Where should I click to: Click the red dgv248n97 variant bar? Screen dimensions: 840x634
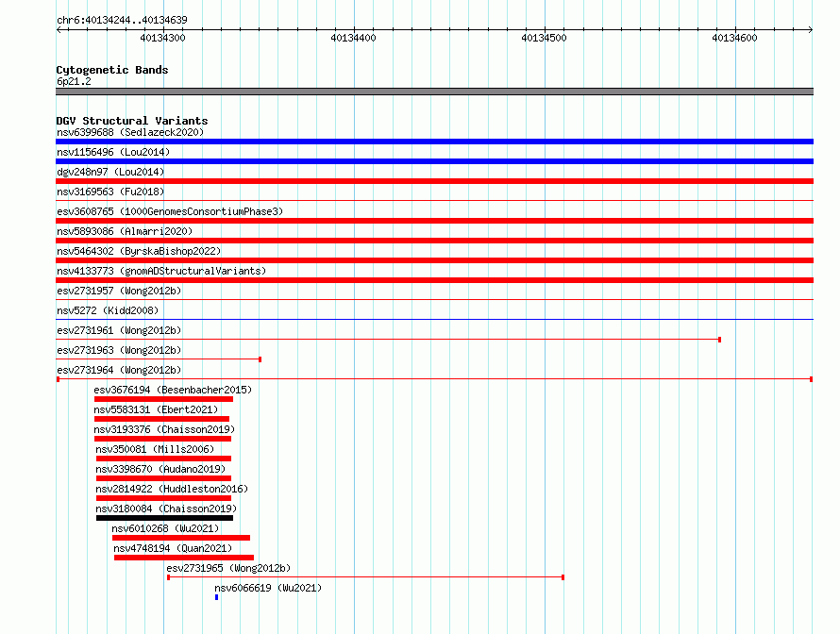coord(434,181)
